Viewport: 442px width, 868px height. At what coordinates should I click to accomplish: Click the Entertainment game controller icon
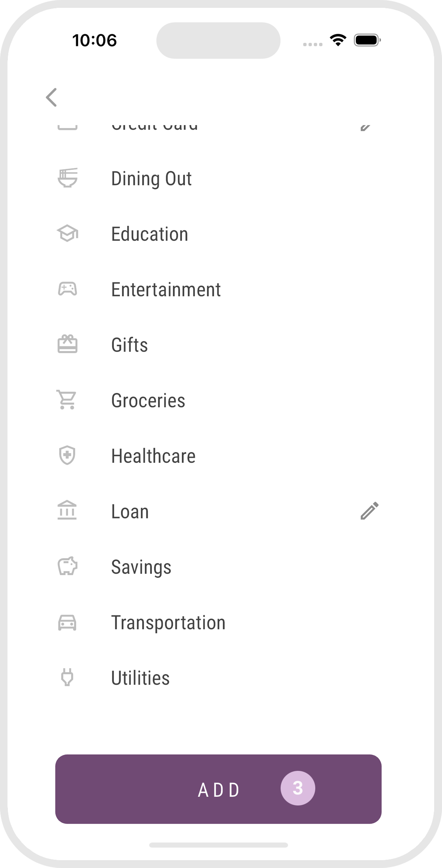coord(68,289)
